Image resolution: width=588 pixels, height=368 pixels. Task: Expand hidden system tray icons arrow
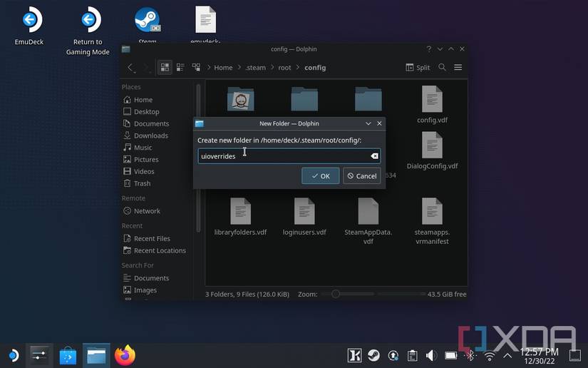coord(507,355)
